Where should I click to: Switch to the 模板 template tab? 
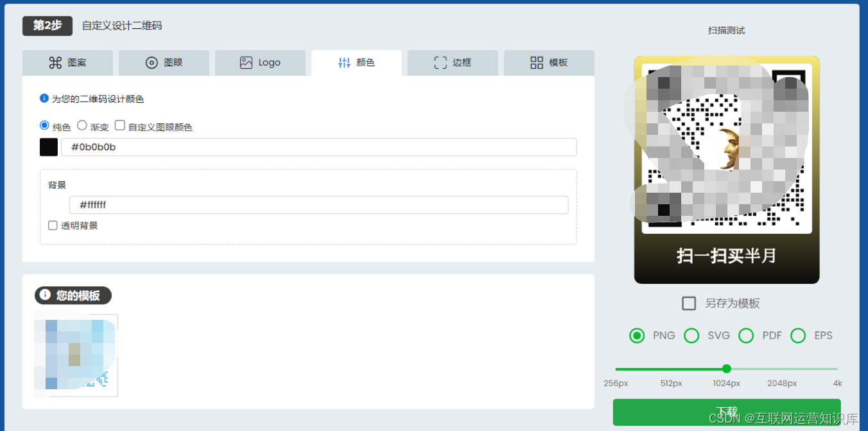[549, 63]
